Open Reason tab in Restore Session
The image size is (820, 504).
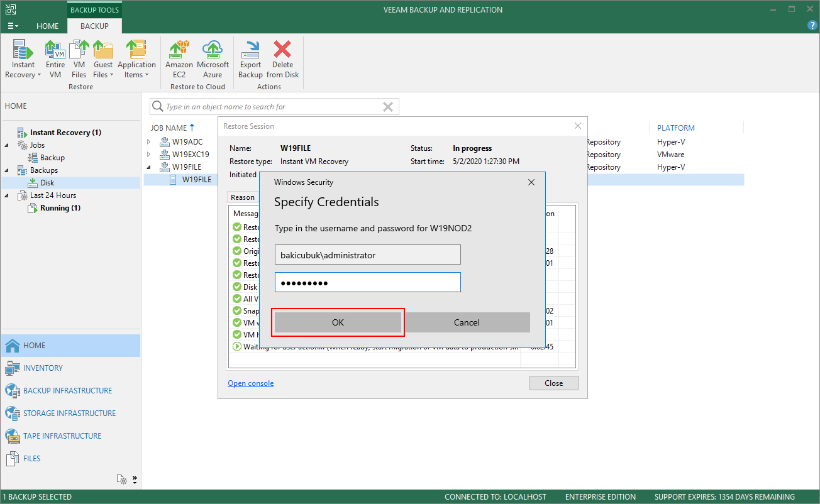243,197
